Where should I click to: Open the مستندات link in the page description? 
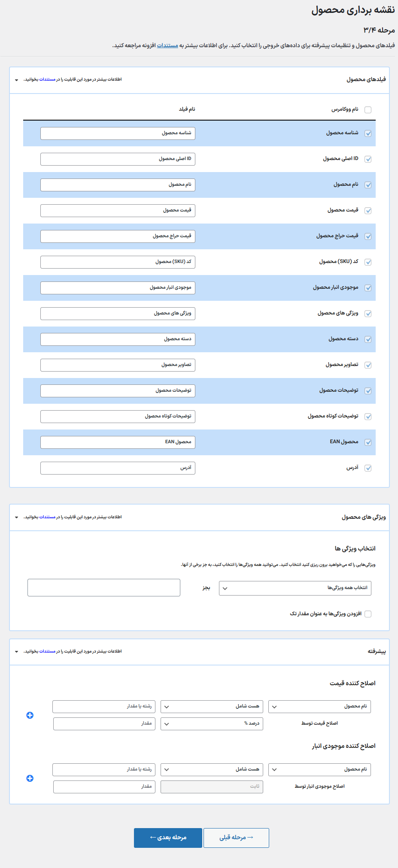point(167,45)
